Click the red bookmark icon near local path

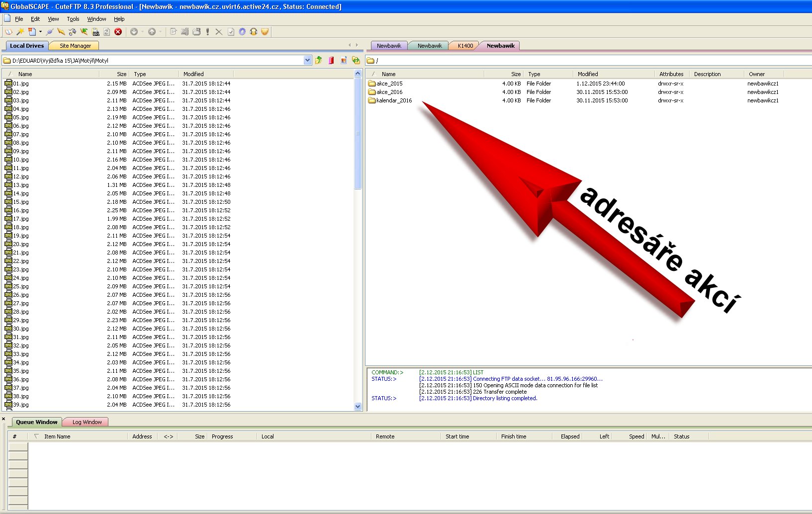tap(331, 60)
